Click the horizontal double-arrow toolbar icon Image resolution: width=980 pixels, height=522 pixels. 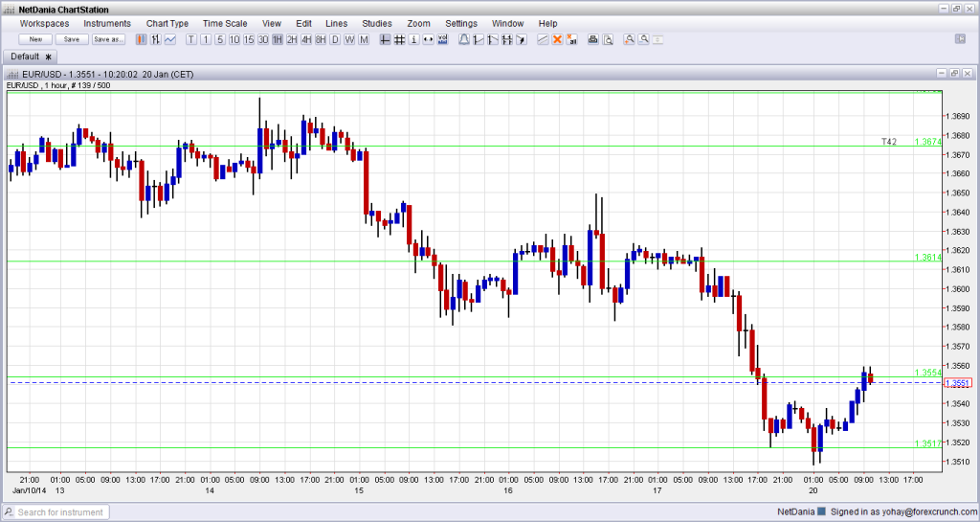tap(428, 39)
